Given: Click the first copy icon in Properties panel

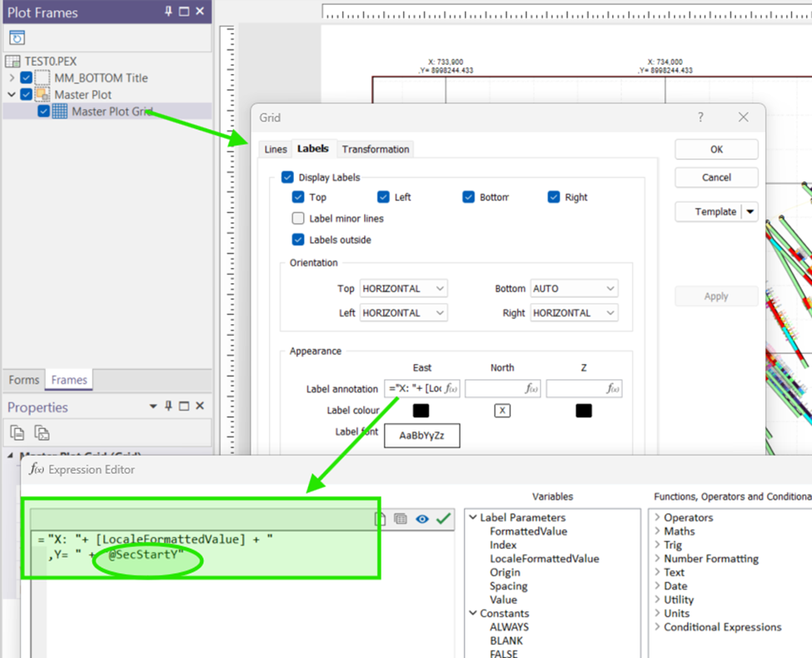Looking at the screenshot, I should 17,432.
